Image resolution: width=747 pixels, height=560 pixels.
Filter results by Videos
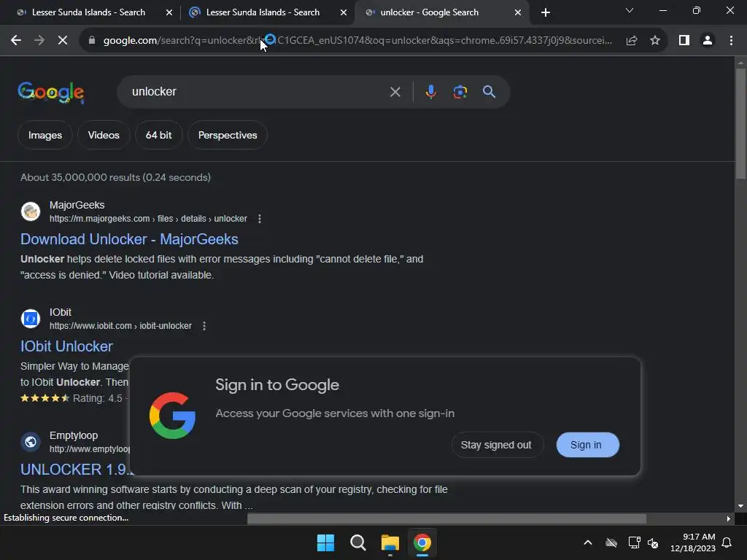(x=104, y=135)
